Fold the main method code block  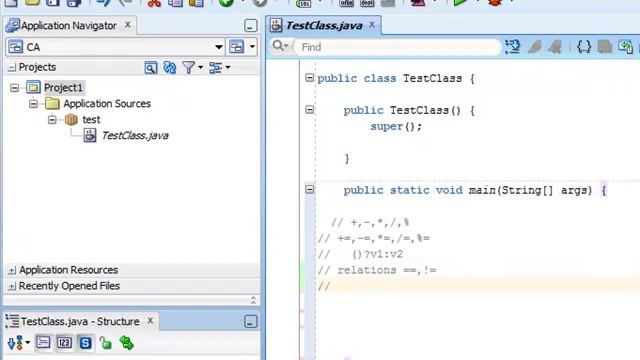(x=309, y=189)
